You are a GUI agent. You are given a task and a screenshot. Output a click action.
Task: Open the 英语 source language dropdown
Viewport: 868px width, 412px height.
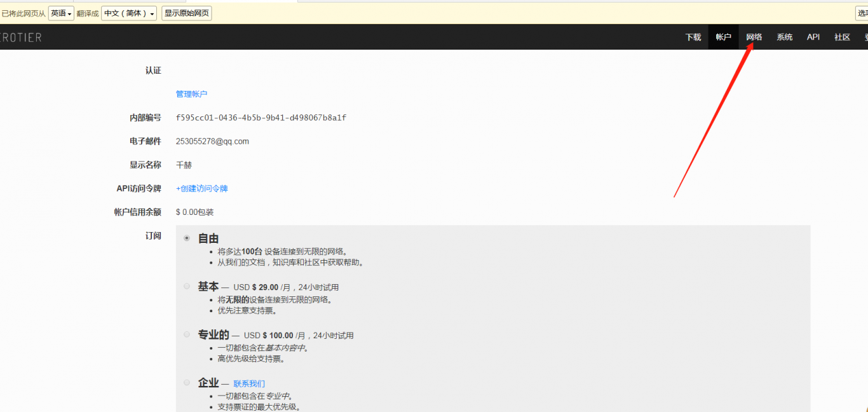(61, 13)
